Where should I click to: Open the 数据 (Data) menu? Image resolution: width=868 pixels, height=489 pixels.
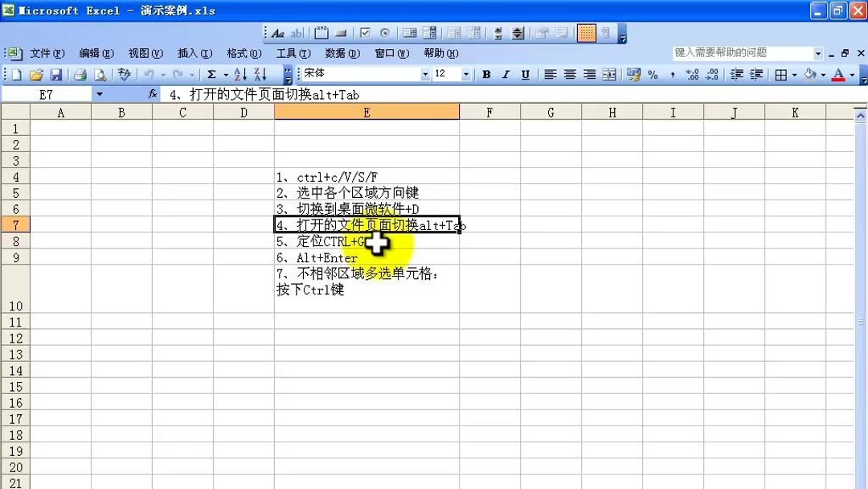tap(342, 52)
